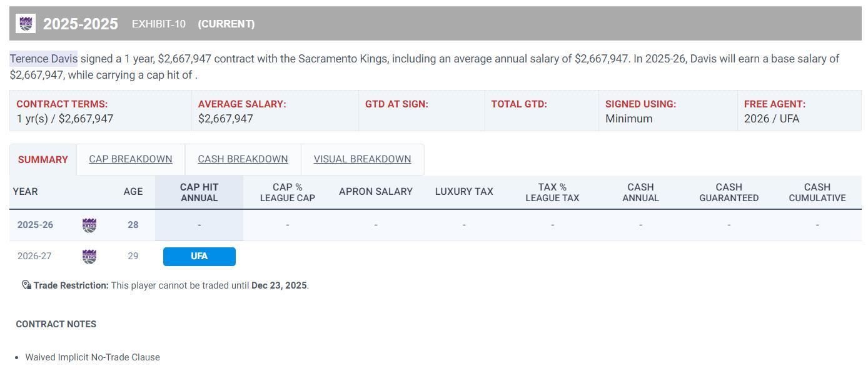This screenshot has width=868, height=376.
Task: Click the Tax % League Tax column header
Action: coord(552,192)
